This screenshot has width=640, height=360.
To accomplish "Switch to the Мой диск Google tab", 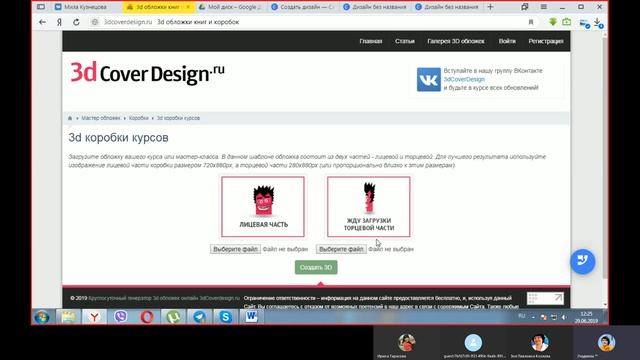I will (x=230, y=7).
